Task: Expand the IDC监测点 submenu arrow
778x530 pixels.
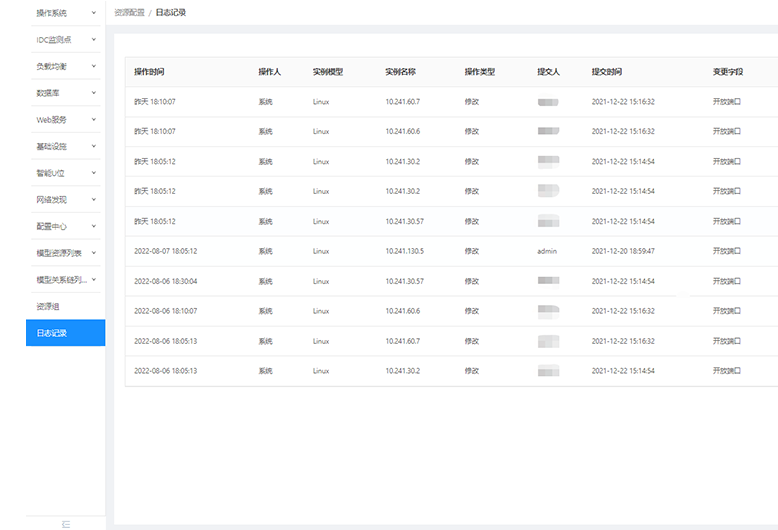Action: (94, 40)
